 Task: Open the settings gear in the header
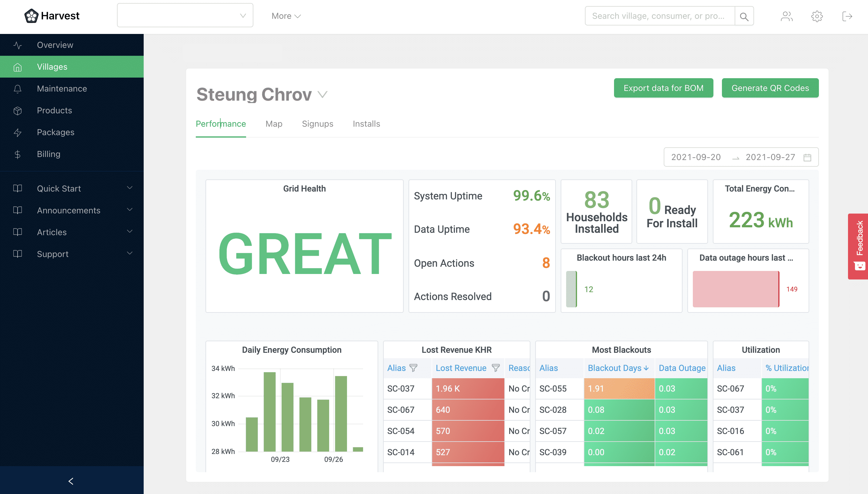tap(817, 16)
